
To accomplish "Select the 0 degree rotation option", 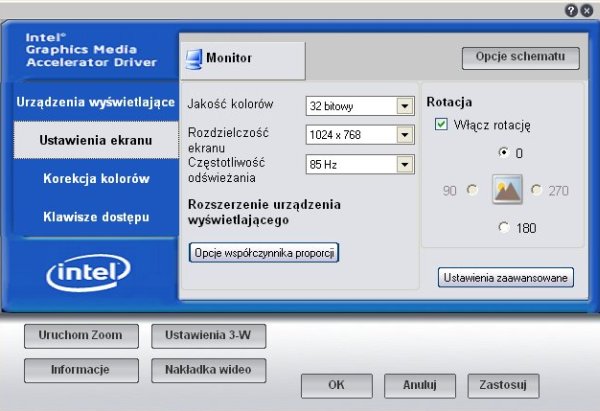I will point(504,152).
